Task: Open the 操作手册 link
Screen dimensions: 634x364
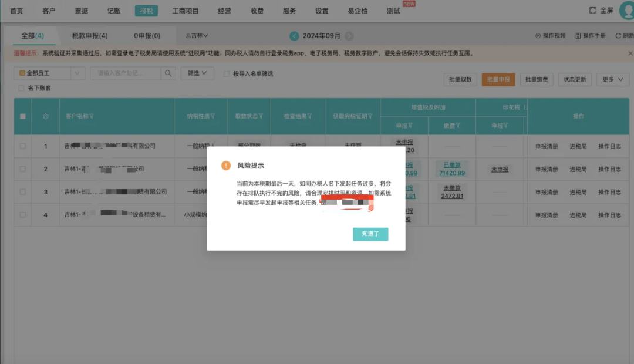Action: coord(591,36)
